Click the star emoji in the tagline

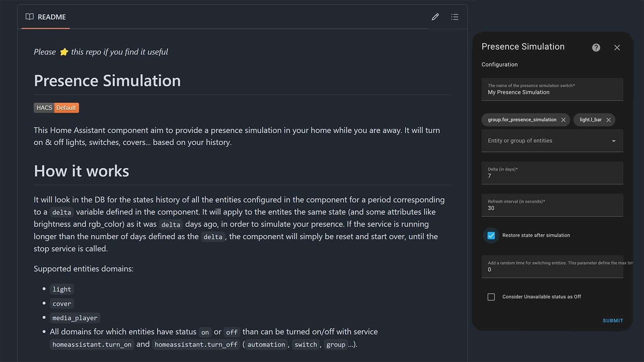[x=64, y=52]
